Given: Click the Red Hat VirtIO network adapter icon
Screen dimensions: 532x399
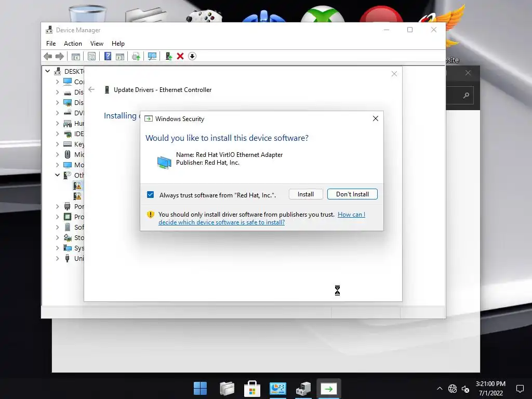Looking at the screenshot, I should pos(164,162).
